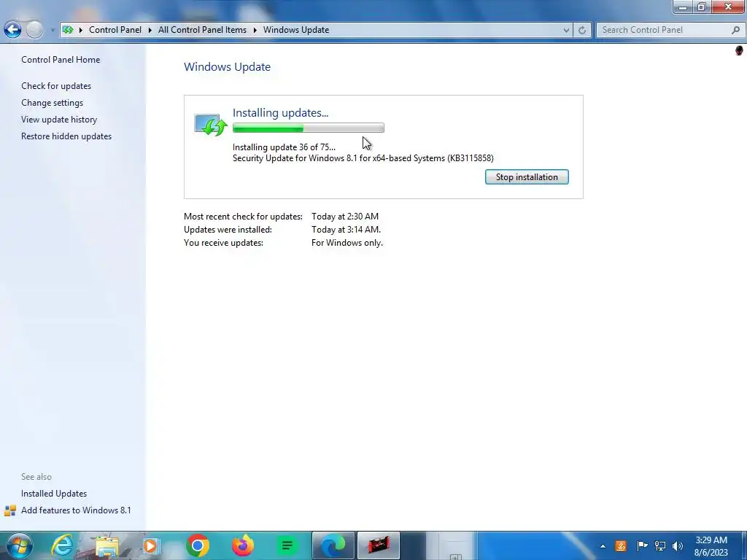Expand the arrow before Control Panel breadcrumb
Image resolution: width=747 pixels, height=560 pixels.
80,30
